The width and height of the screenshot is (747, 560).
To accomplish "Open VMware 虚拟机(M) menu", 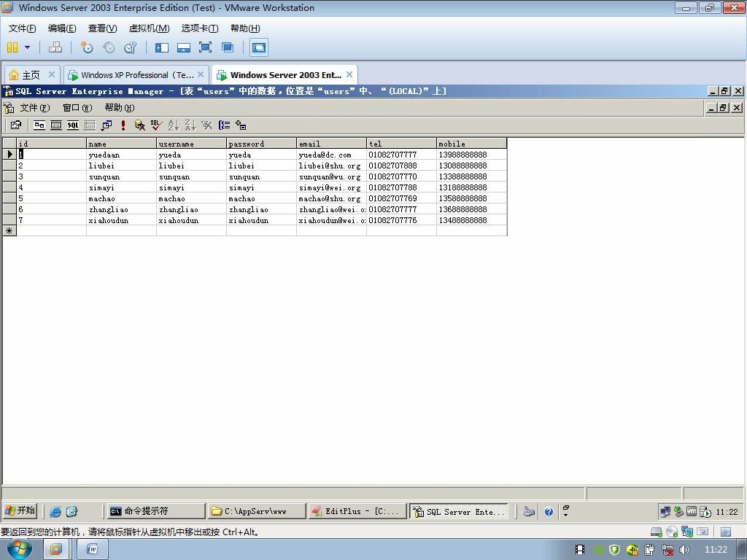I will [x=149, y=28].
